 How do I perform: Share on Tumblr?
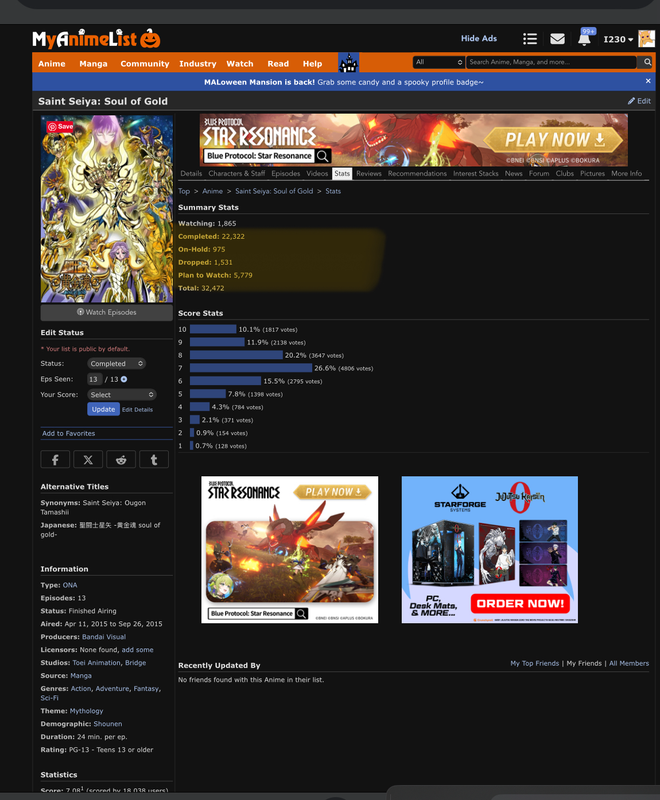[154, 460]
